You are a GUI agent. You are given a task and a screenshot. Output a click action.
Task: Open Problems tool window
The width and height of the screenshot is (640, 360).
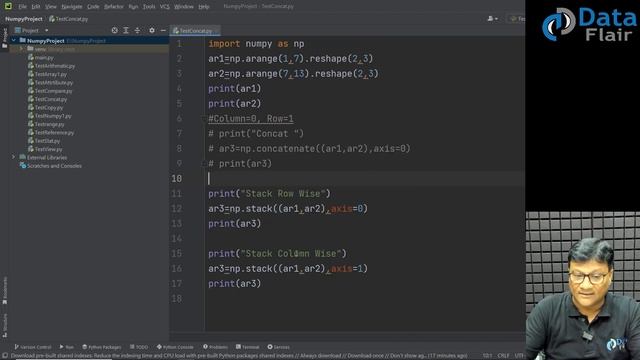coord(215,347)
